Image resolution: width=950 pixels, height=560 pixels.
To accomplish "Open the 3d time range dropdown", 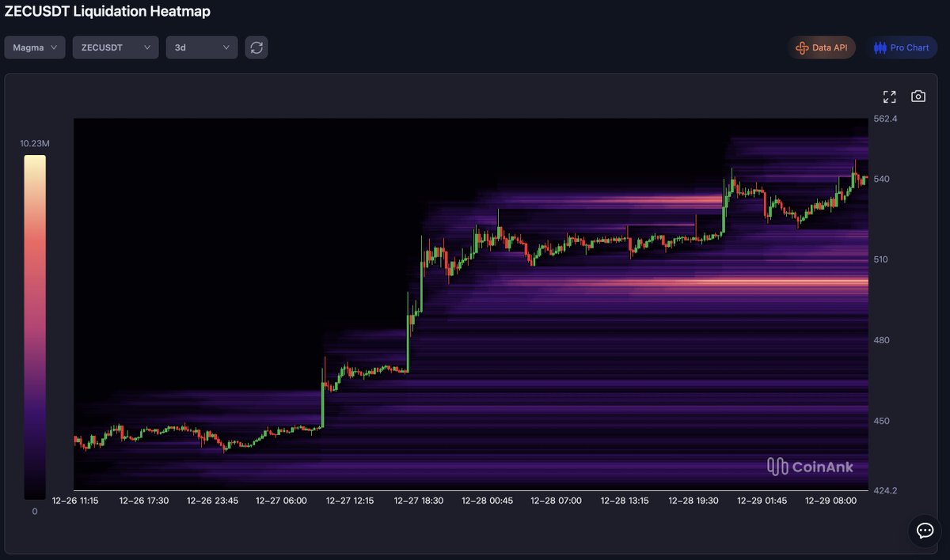I will 202,47.
